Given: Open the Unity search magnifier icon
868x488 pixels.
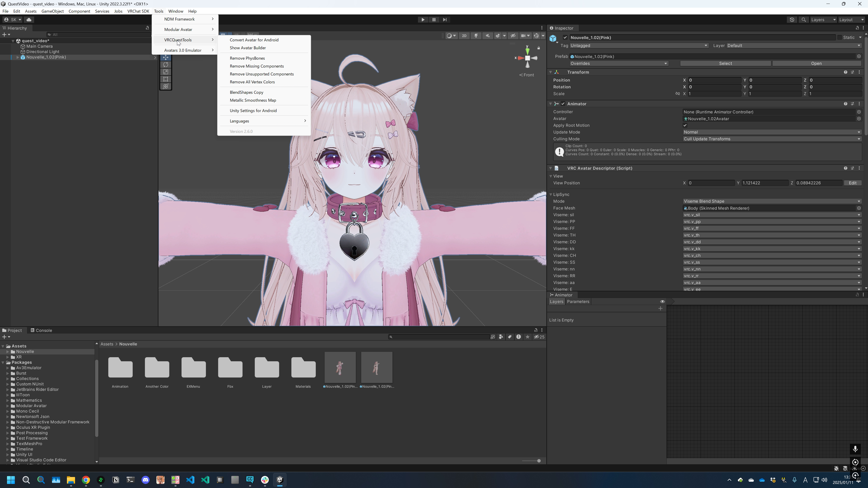Looking at the screenshot, I should tap(804, 19).
